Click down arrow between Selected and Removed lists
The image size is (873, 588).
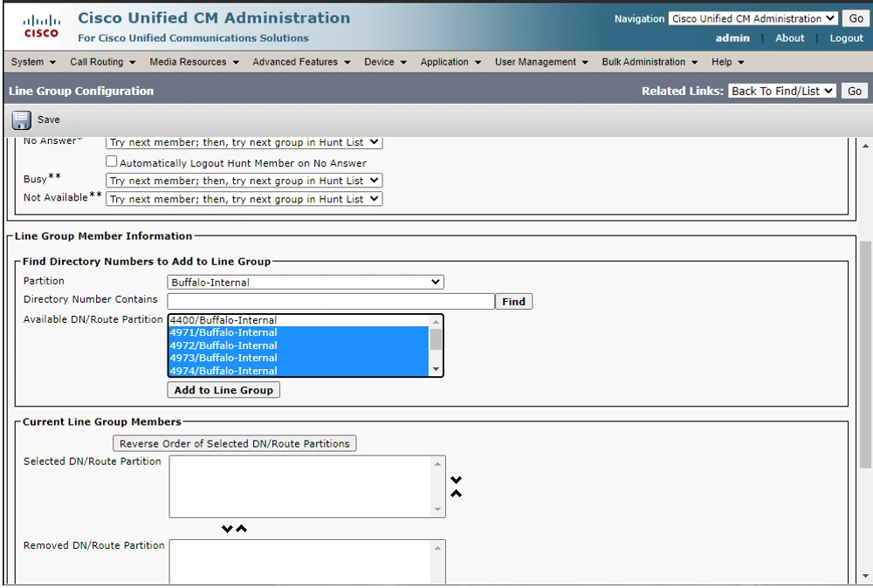click(227, 529)
